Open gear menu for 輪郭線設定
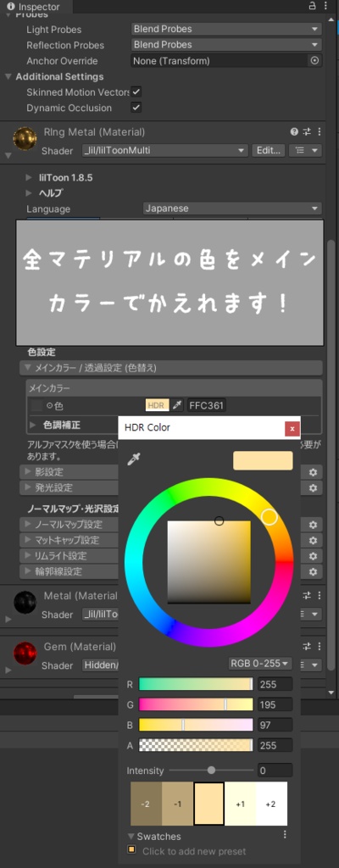This screenshot has height=868, width=339. [313, 571]
